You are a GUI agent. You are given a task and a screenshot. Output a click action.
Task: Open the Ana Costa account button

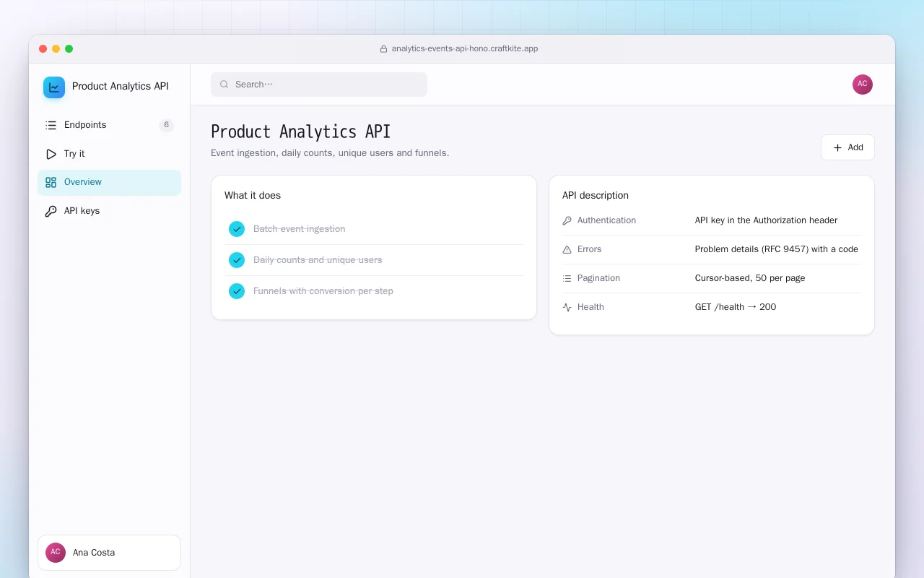109,553
